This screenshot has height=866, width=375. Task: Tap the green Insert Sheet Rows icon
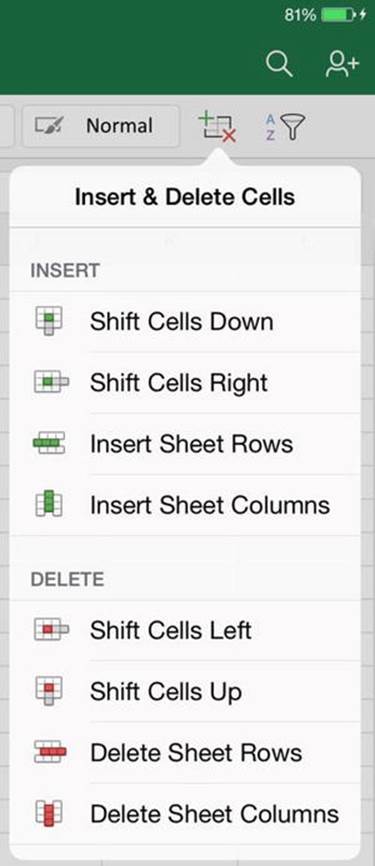point(49,443)
